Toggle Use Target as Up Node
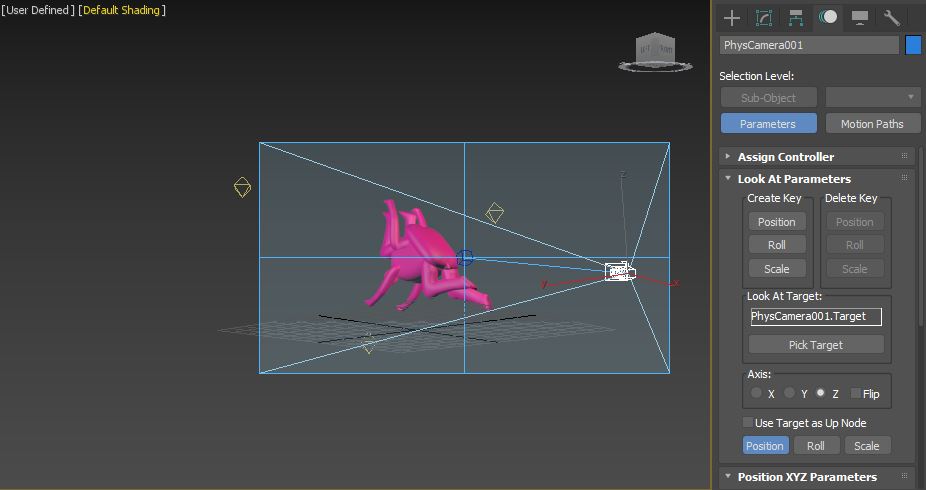Viewport: 926px width, 490px height. (x=748, y=423)
